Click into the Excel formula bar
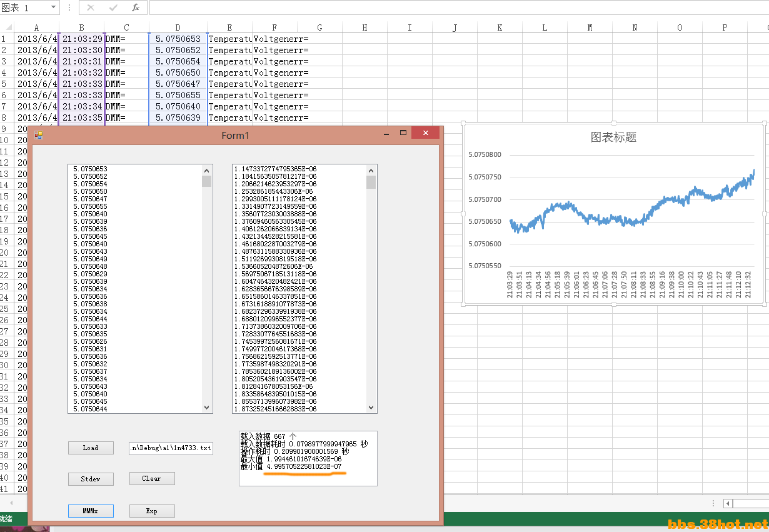 click(459, 8)
